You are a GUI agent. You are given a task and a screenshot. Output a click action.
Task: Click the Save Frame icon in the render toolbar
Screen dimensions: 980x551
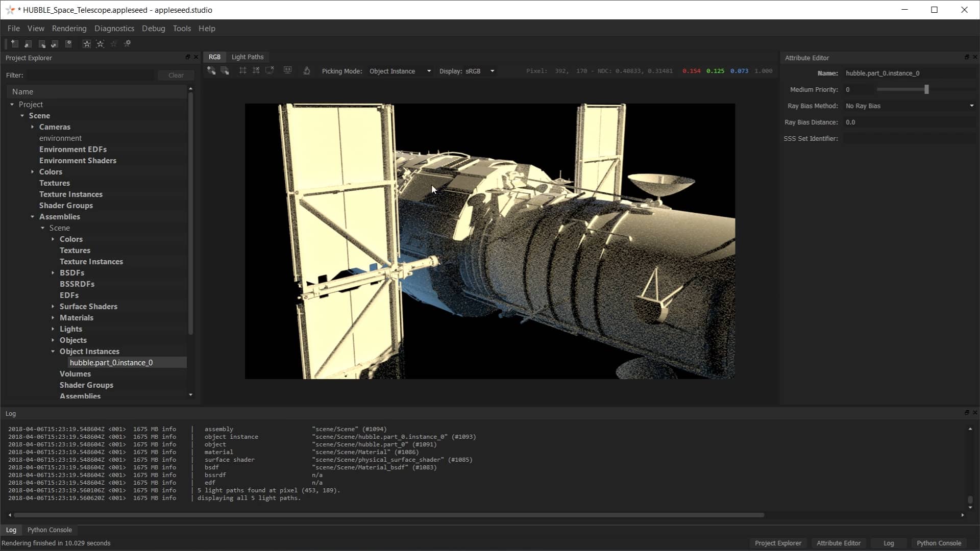pyautogui.click(x=211, y=71)
